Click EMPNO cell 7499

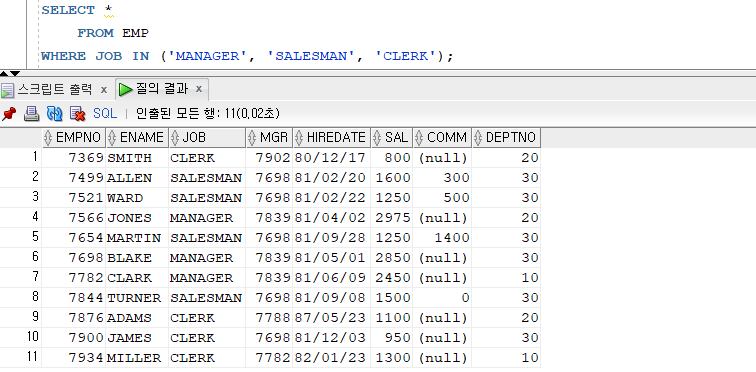(74, 178)
